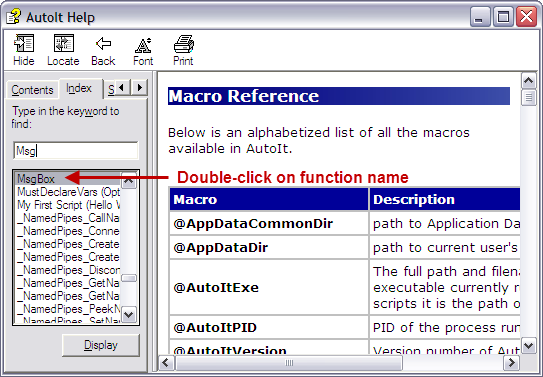
Task: Click the AutoIt Help title bar icon
Action: pos(14,17)
